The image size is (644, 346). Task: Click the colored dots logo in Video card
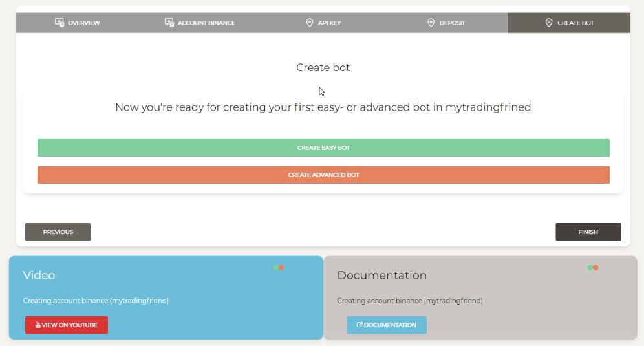pos(279,268)
